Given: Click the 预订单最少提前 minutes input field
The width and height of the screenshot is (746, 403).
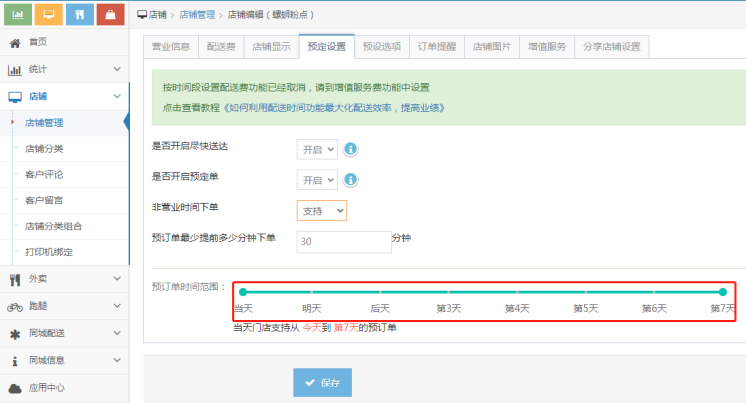Looking at the screenshot, I should point(343,241).
